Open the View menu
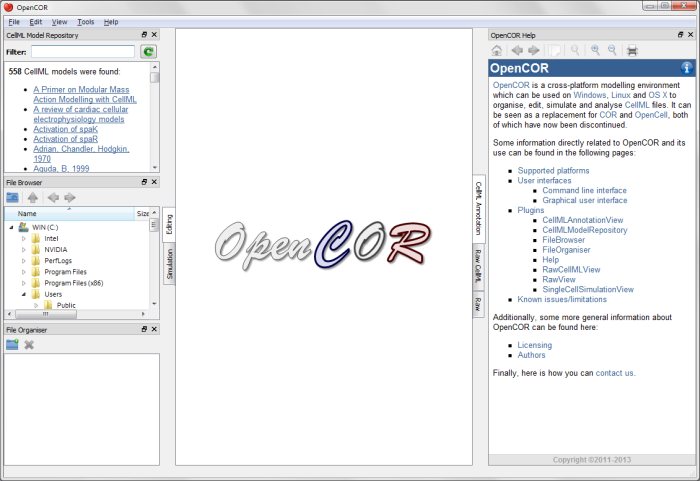 [x=59, y=22]
